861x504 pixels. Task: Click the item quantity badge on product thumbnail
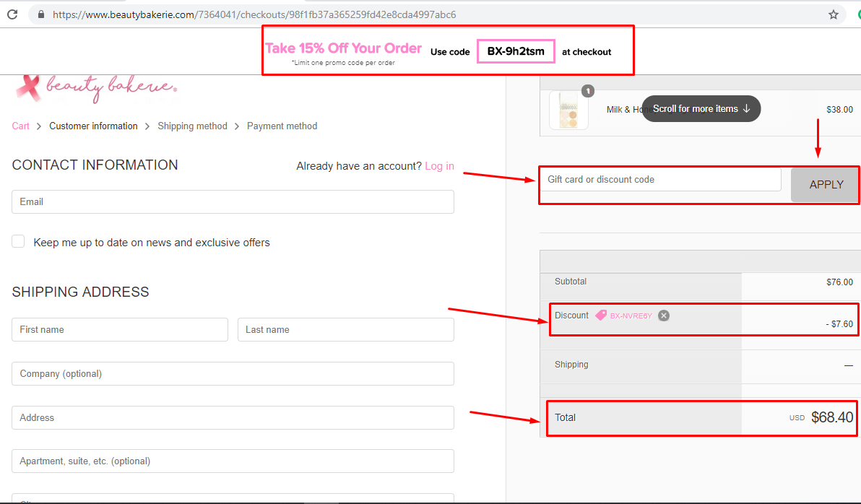coord(587,91)
